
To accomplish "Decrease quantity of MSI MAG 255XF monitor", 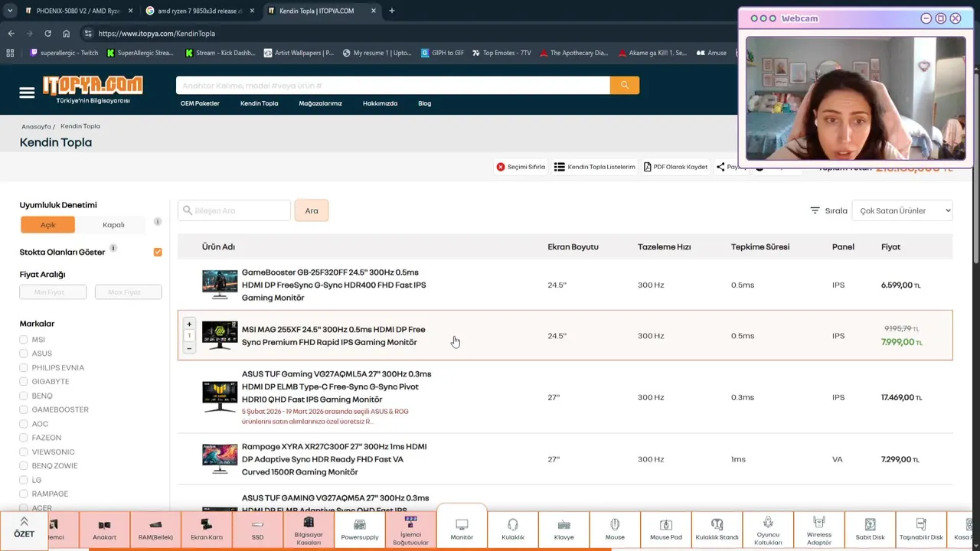I will tap(189, 348).
